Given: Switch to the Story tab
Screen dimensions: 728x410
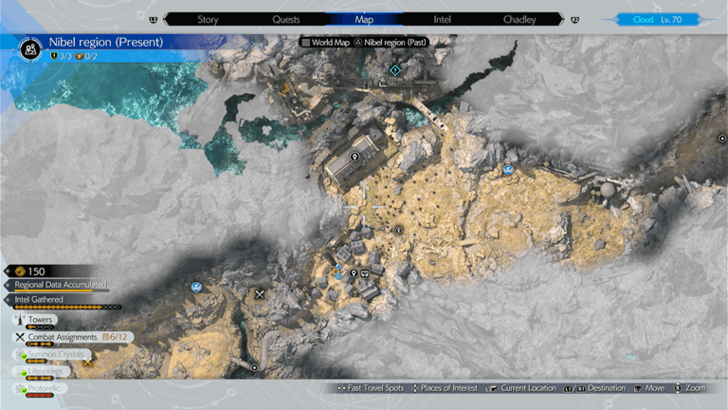Looking at the screenshot, I should (x=208, y=19).
